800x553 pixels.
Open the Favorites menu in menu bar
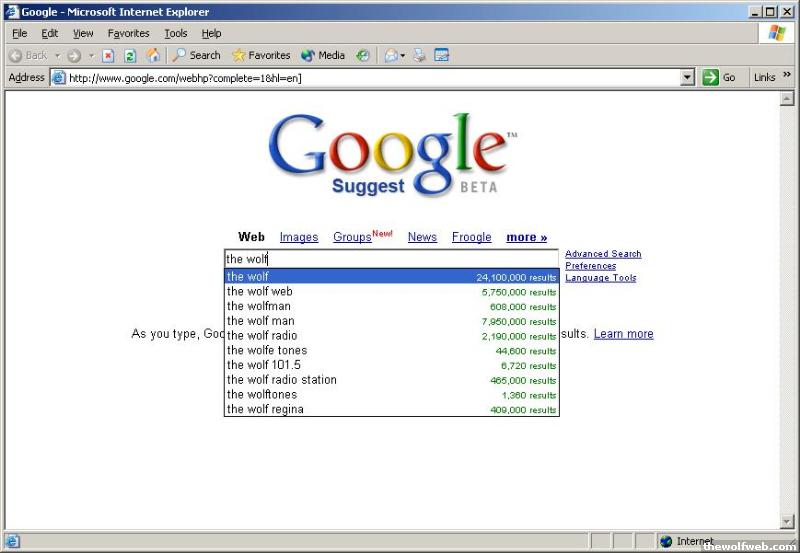pyautogui.click(x=128, y=33)
